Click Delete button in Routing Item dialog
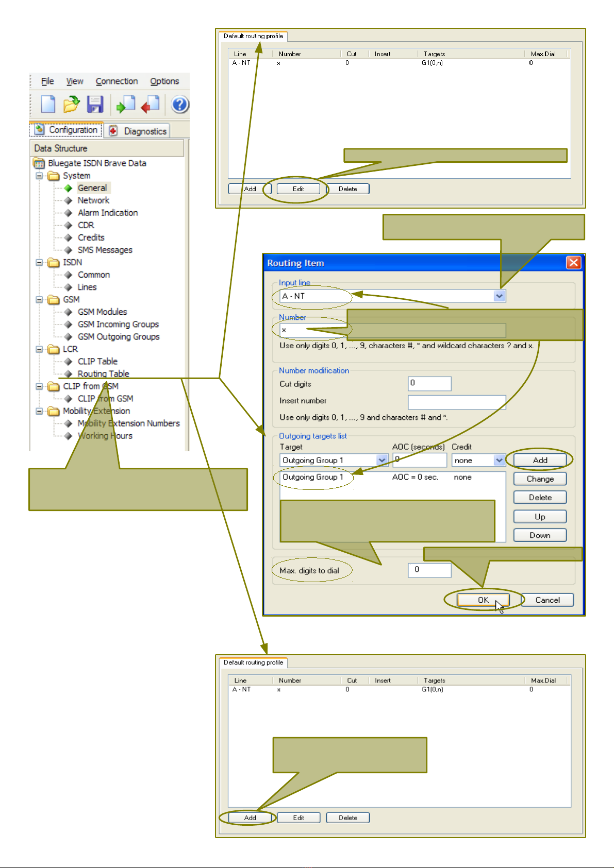614x868 pixels. click(x=540, y=497)
